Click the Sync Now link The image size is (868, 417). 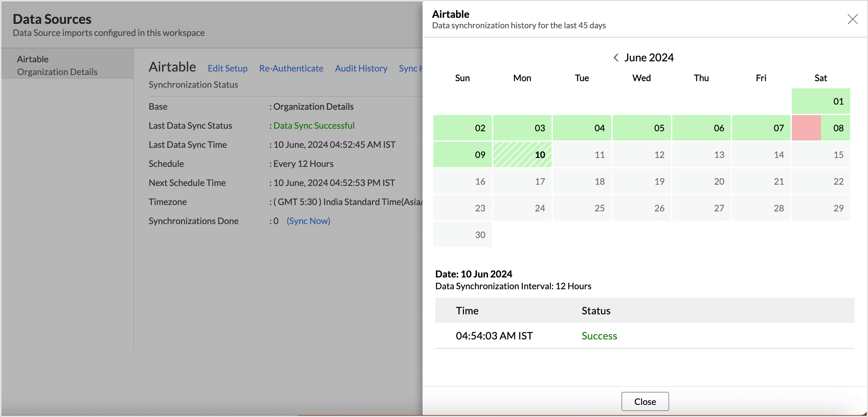pyautogui.click(x=308, y=221)
